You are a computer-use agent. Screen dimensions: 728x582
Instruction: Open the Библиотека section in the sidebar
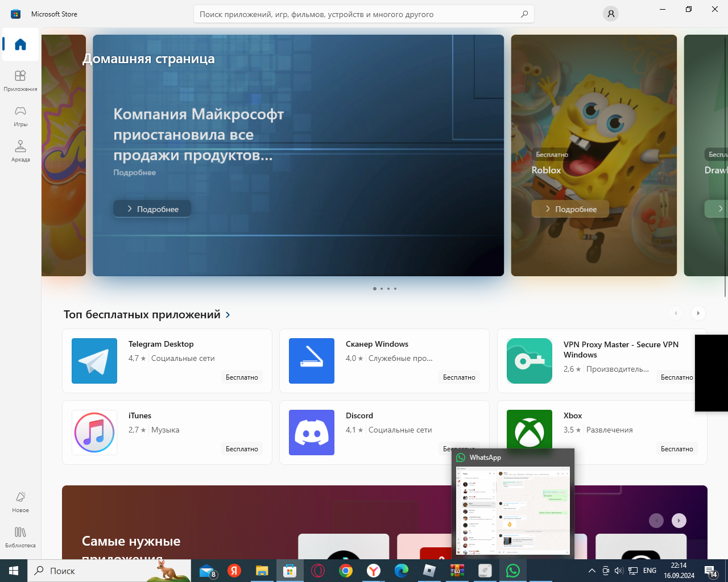click(20, 537)
